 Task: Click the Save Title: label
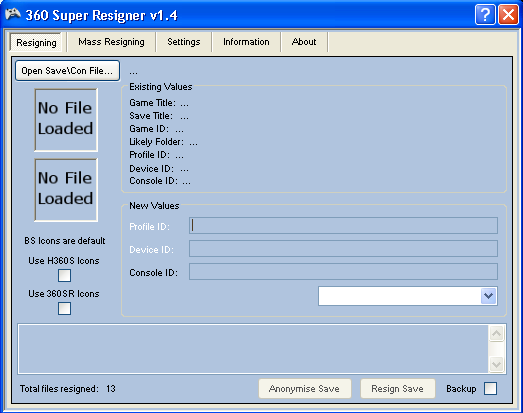coord(151,116)
